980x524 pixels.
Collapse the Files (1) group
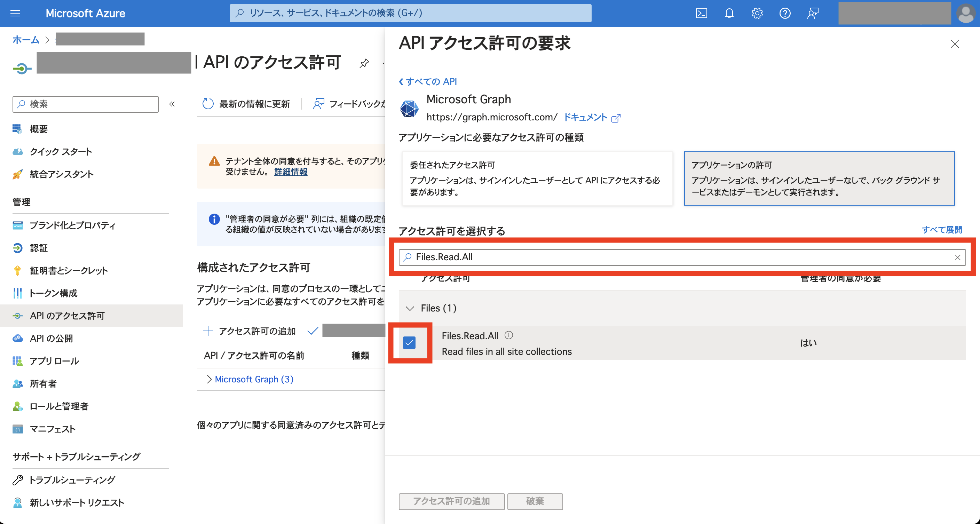(x=410, y=308)
